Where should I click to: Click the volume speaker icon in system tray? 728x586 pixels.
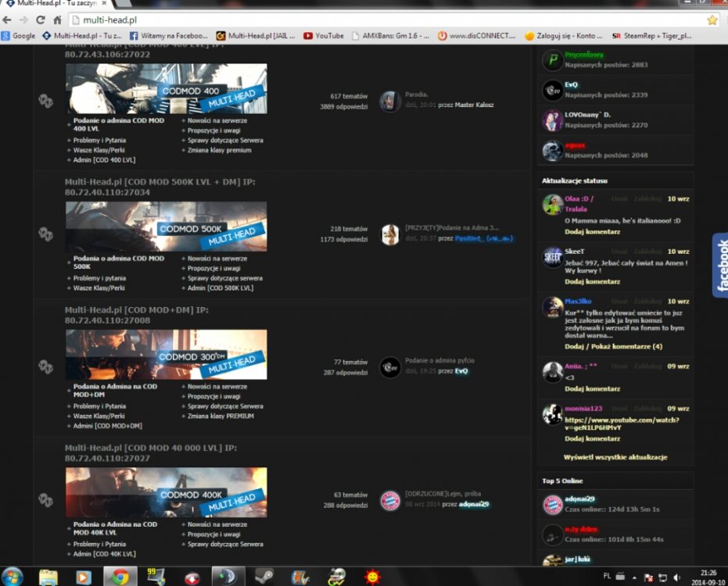(676, 577)
